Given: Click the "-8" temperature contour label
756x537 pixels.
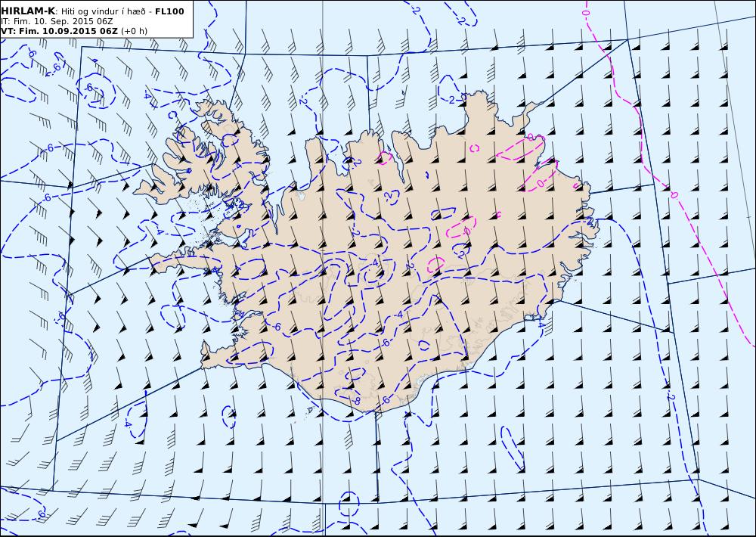Looking at the screenshot, I should (x=356, y=401).
